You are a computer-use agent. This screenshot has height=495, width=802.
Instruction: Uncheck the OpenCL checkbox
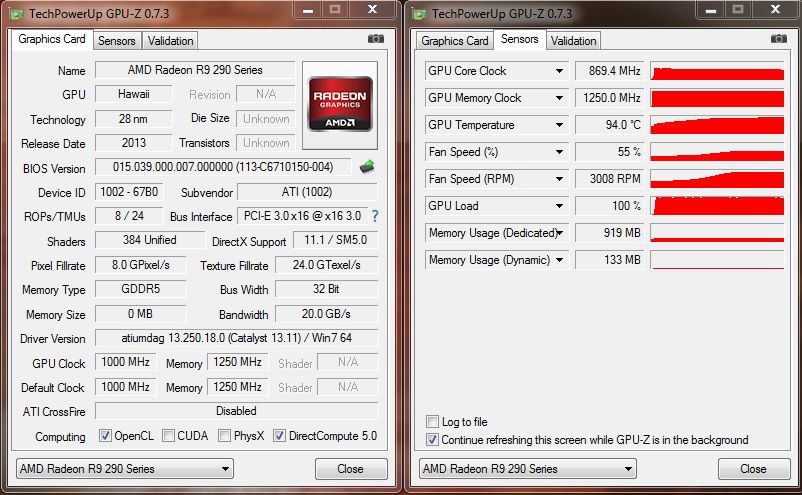click(x=106, y=436)
